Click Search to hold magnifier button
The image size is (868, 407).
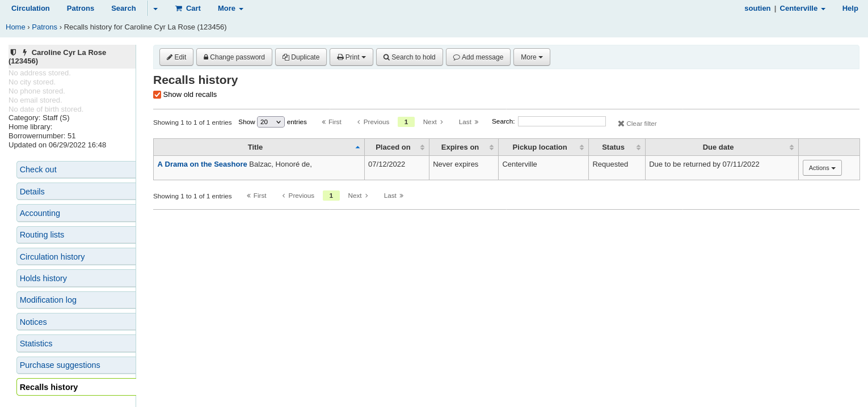point(409,57)
